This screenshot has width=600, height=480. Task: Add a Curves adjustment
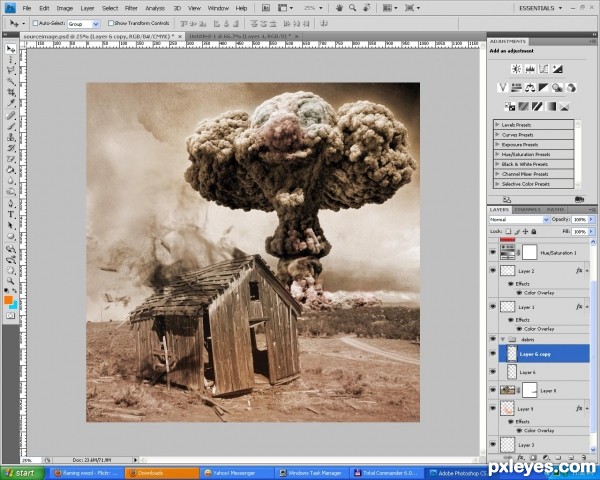pyautogui.click(x=543, y=69)
